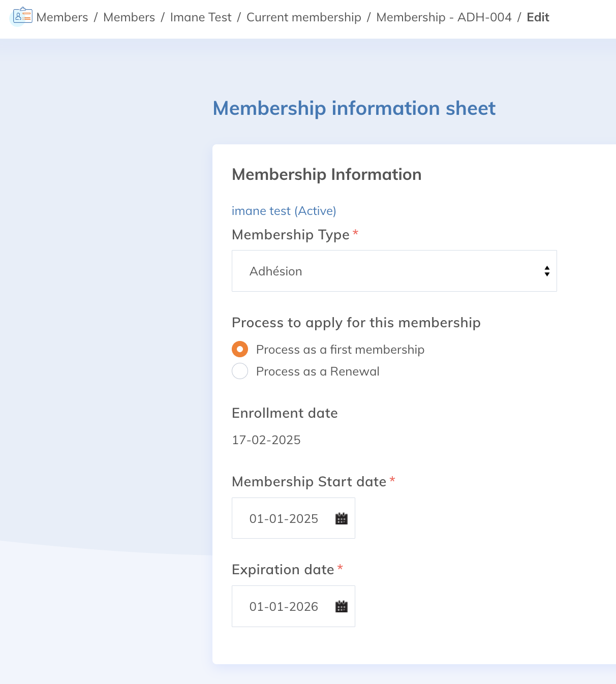Open the Membership Start date calendar icon
This screenshot has width=616, height=684.
pos(342,518)
